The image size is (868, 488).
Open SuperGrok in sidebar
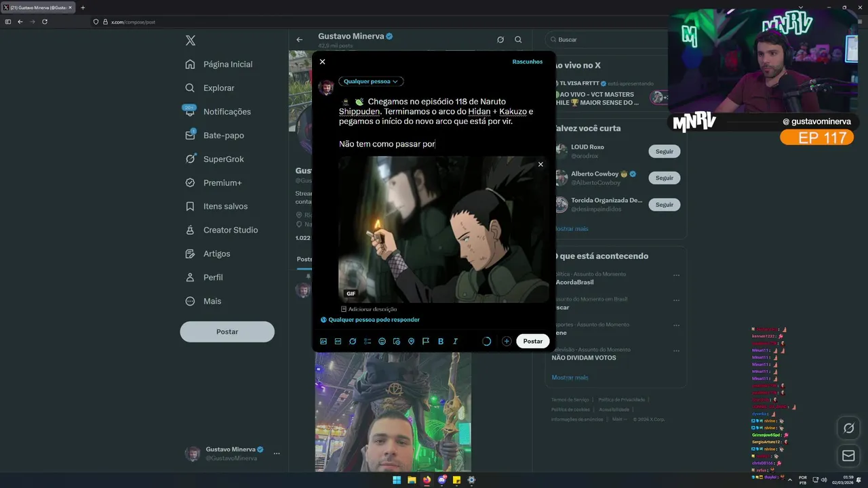coord(214,159)
